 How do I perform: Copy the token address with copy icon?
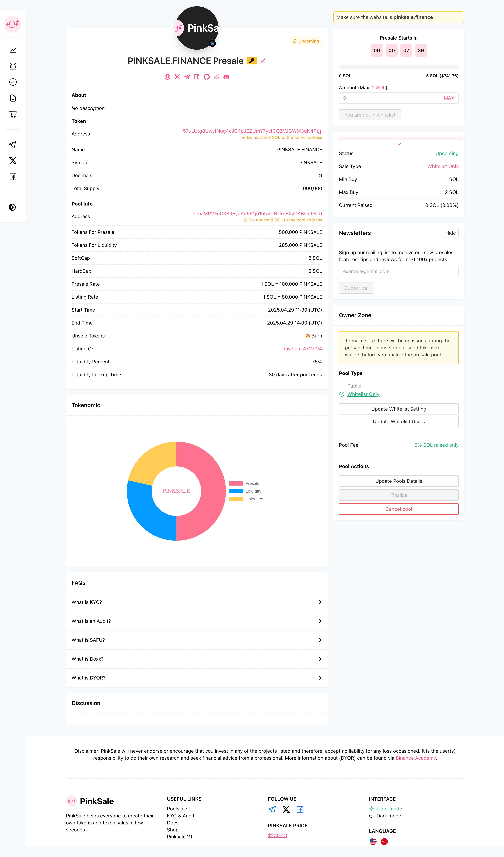coord(319,131)
